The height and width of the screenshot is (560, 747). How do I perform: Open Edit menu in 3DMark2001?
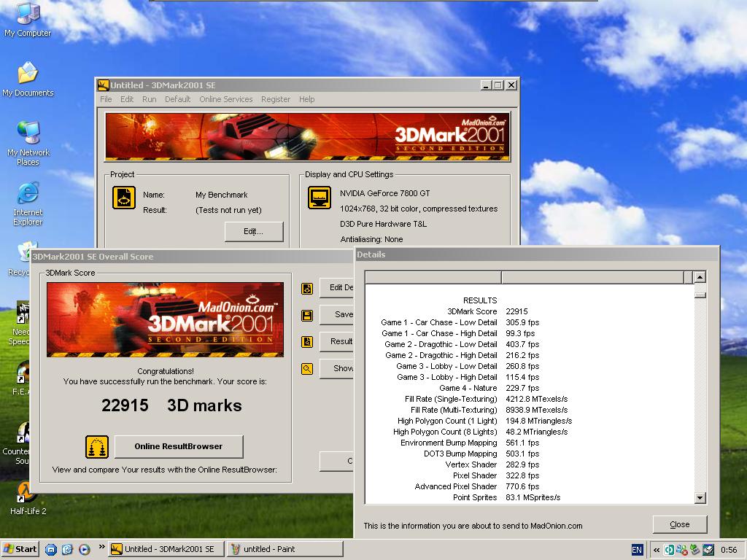click(x=127, y=99)
